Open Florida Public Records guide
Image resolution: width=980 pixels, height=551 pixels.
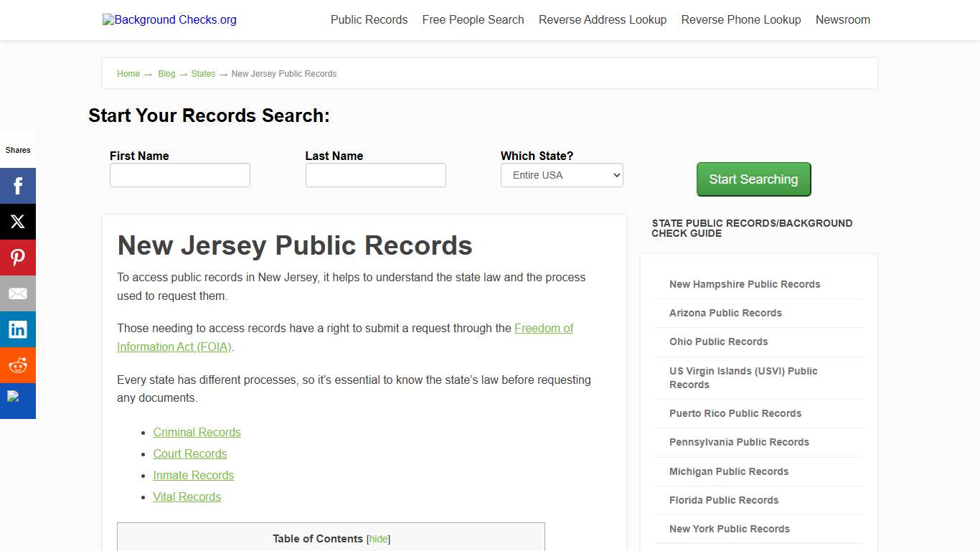[723, 500]
